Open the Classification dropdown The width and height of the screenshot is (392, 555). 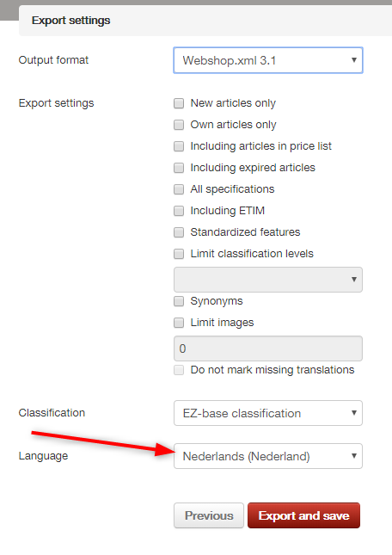click(x=268, y=413)
